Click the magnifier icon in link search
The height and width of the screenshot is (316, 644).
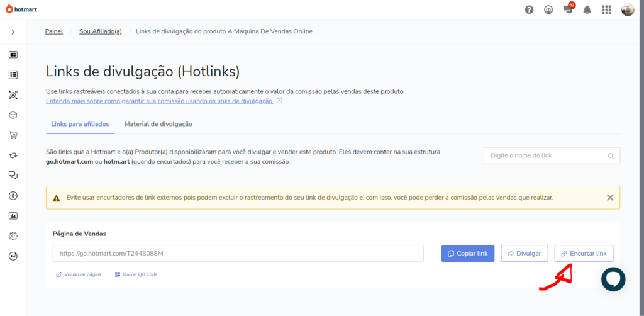coord(611,156)
